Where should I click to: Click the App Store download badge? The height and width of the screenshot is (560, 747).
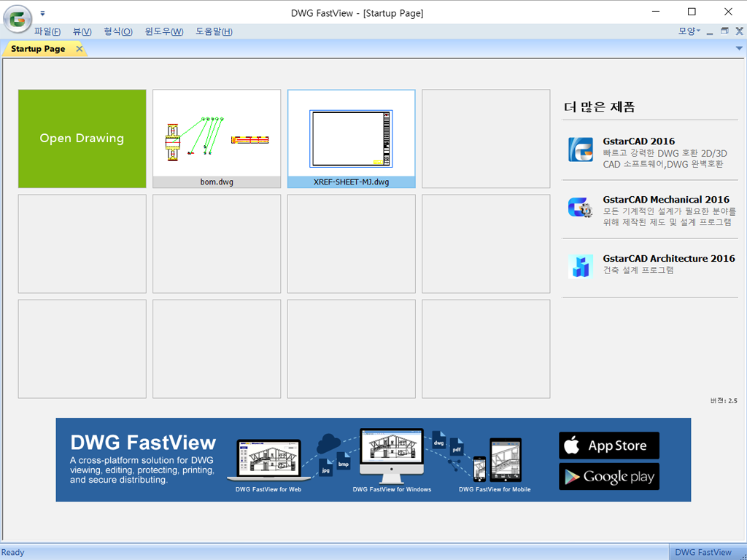pyautogui.click(x=609, y=446)
